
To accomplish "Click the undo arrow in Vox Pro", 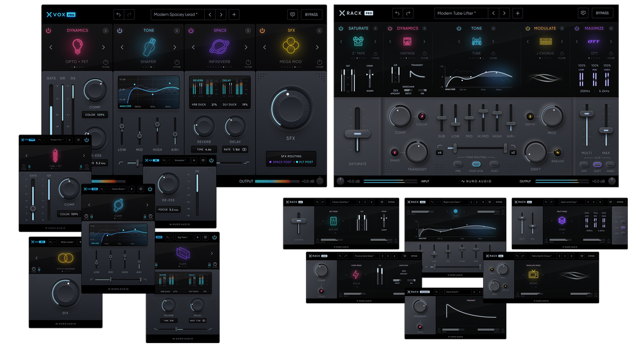I will (118, 14).
